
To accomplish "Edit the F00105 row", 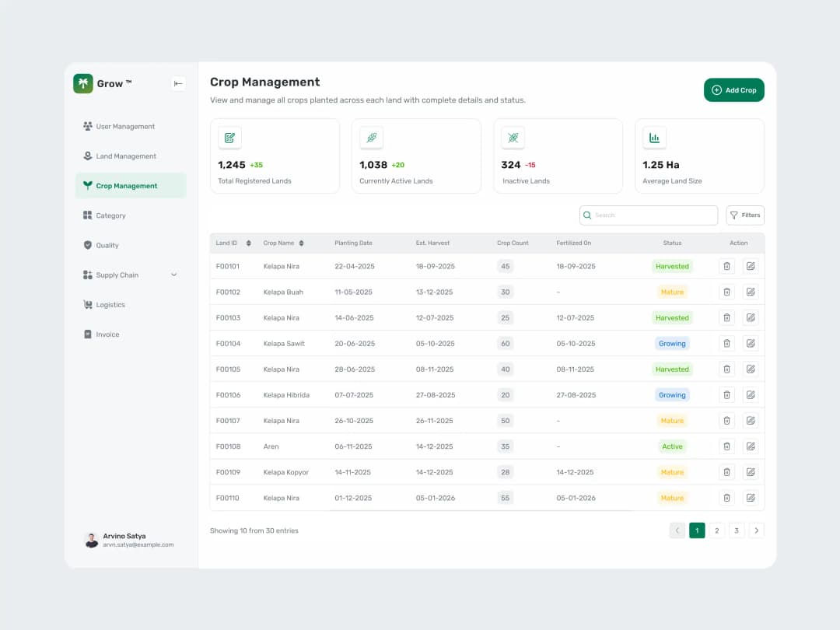I will pos(751,369).
